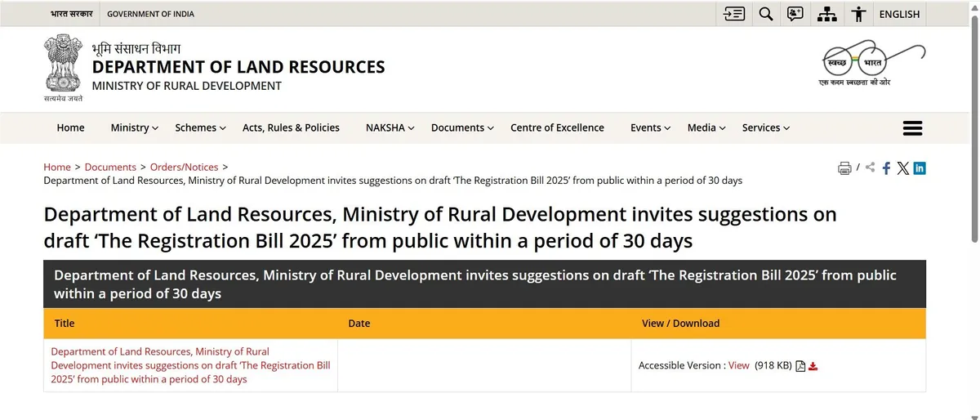
Task: Open the site search magnifier icon
Action: (765, 14)
